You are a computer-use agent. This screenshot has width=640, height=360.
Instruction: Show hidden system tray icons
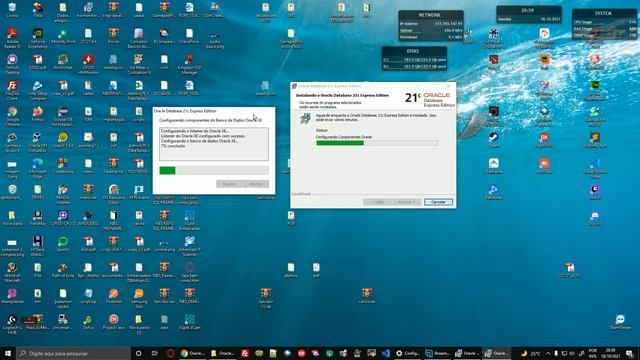coord(548,353)
